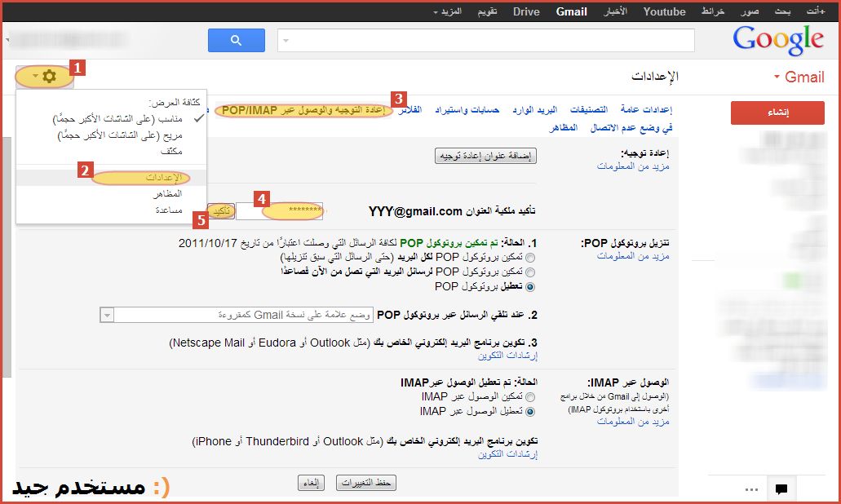The height and width of the screenshot is (504, 841).
Task: Click حفظ التغييرات save button
Action: click(x=366, y=483)
